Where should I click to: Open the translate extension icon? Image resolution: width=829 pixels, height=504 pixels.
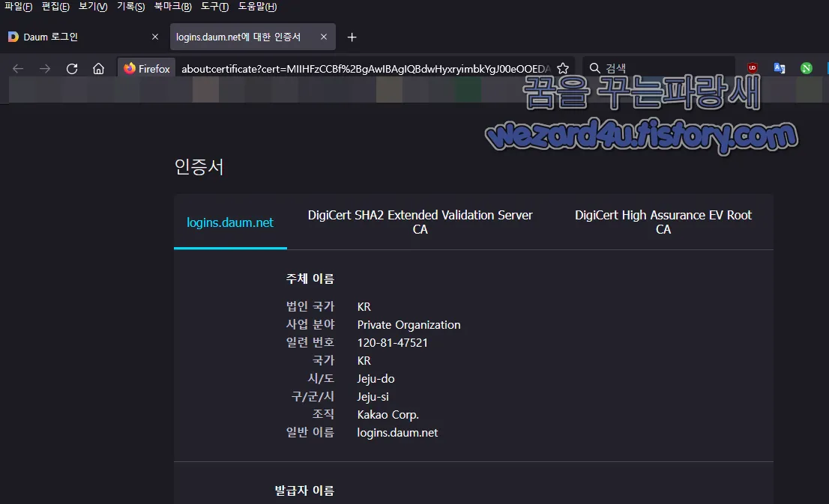780,68
